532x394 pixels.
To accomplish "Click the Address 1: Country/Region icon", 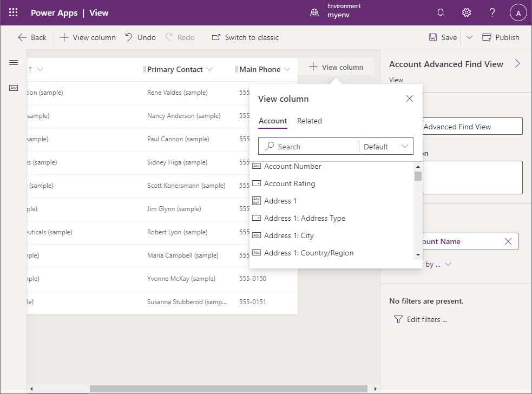I will click(x=257, y=253).
